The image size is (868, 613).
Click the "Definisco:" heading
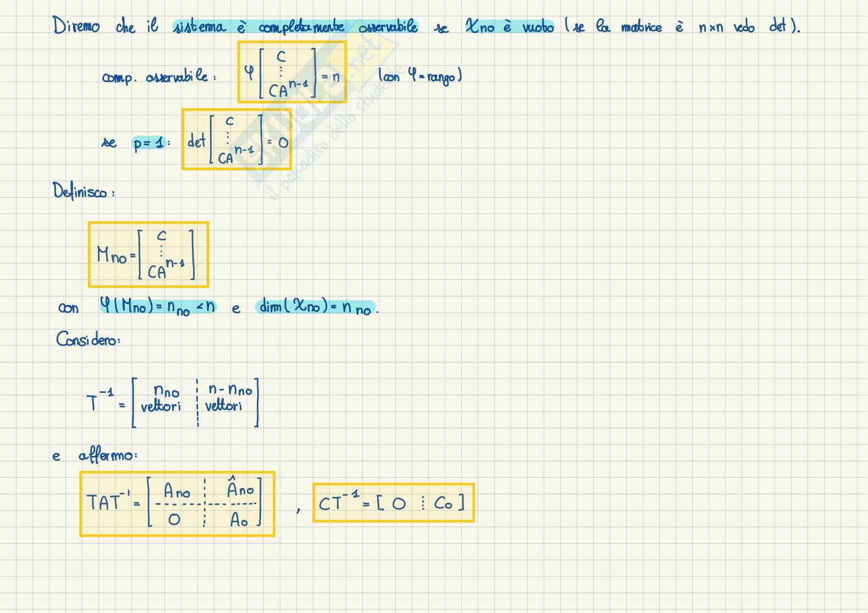(x=84, y=192)
